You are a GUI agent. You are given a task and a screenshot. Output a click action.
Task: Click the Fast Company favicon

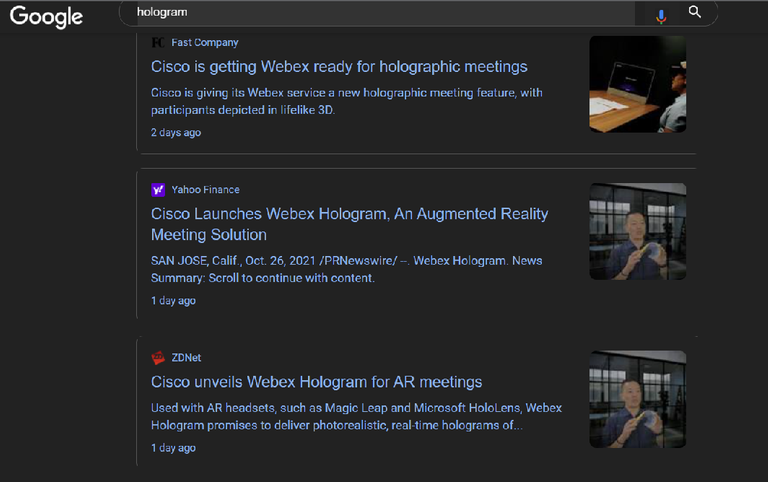[x=158, y=43]
